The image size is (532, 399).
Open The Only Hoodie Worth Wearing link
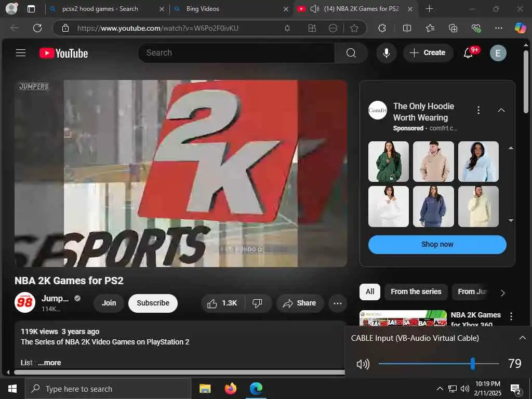point(424,112)
